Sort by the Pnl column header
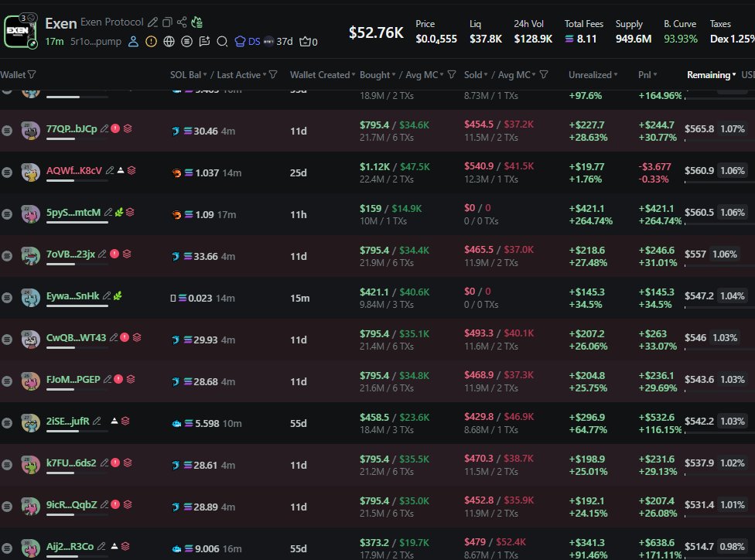 647,75
